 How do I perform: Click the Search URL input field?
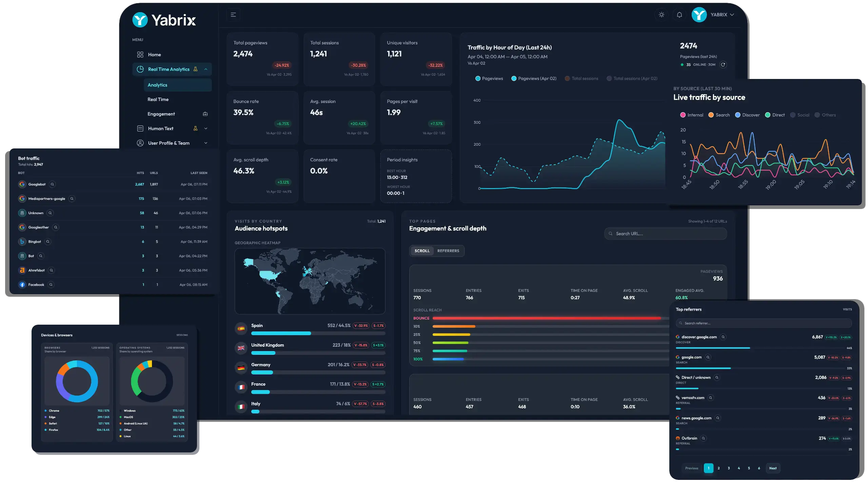point(665,233)
